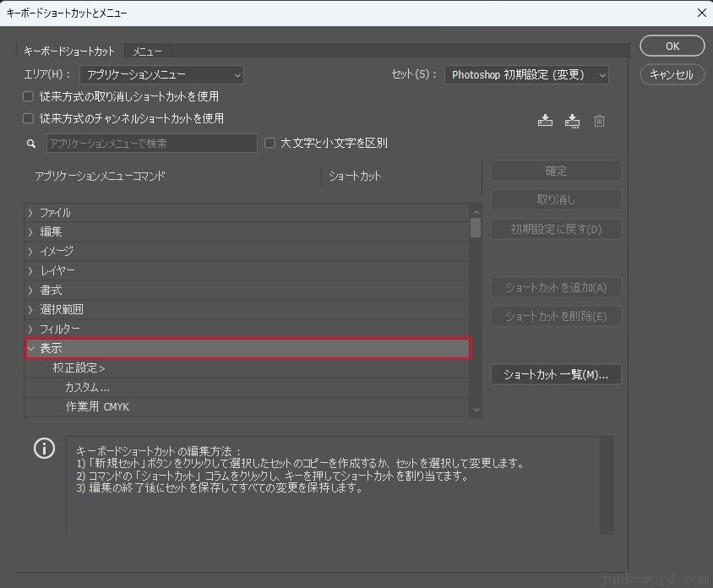
Task: Click the info icon beside the instructions
Action: 44,449
